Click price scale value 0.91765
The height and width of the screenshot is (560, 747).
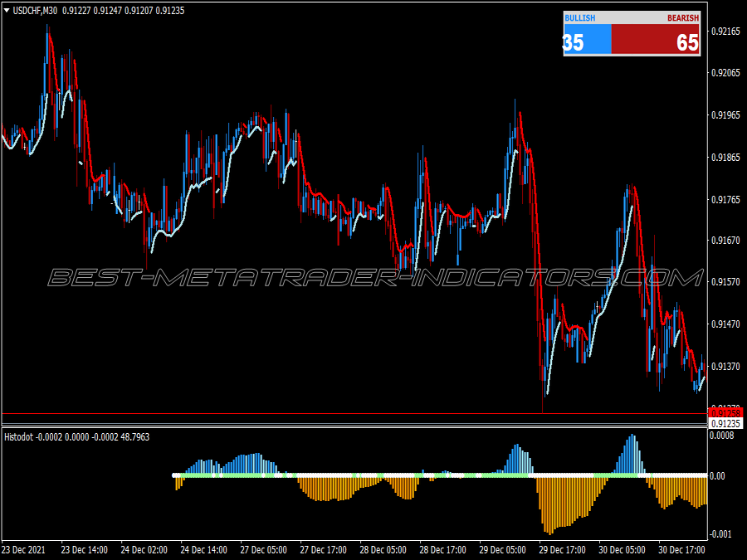pyautogui.click(x=726, y=199)
